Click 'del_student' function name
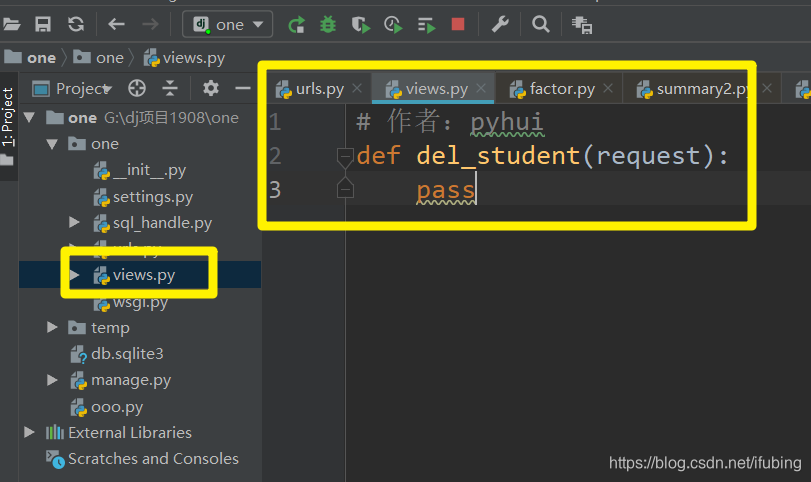This screenshot has height=482, width=811. pyautogui.click(x=499, y=156)
